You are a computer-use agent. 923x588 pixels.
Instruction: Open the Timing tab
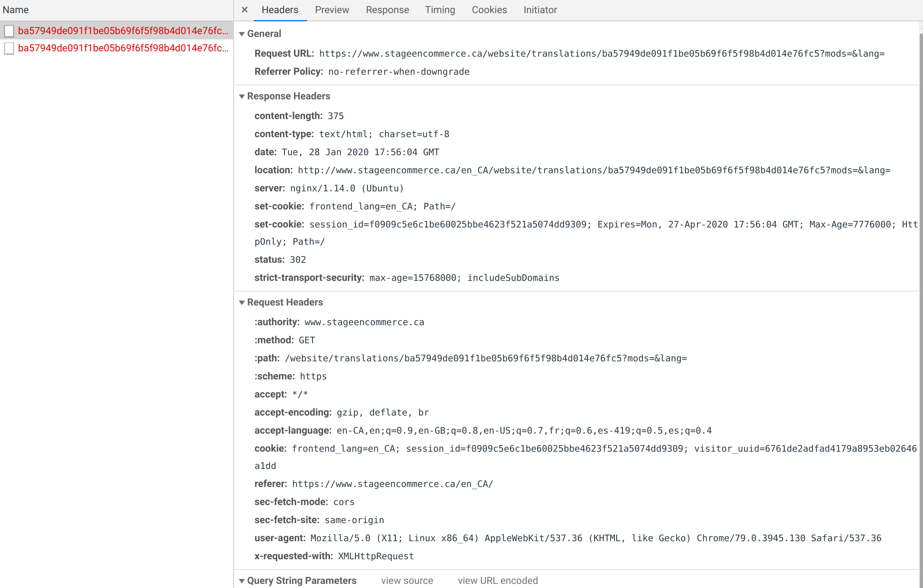pos(440,10)
